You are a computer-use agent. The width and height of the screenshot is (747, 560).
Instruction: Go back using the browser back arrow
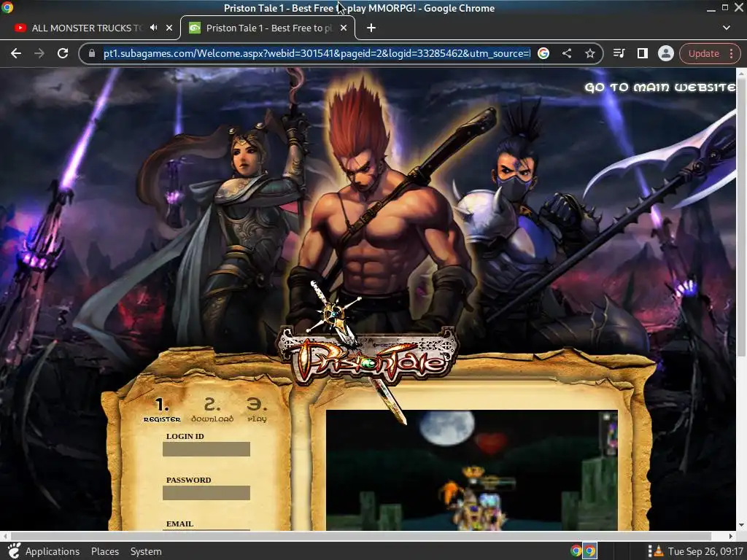(x=16, y=53)
